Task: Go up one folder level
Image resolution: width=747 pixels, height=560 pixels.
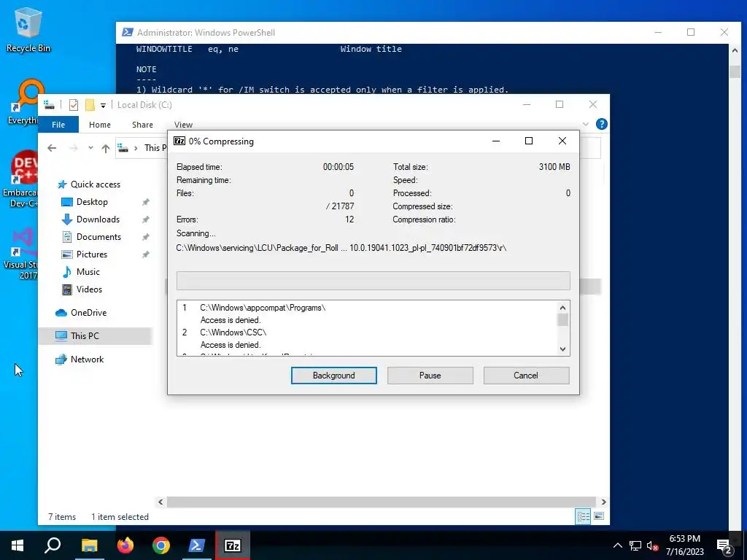Action: coord(106,148)
